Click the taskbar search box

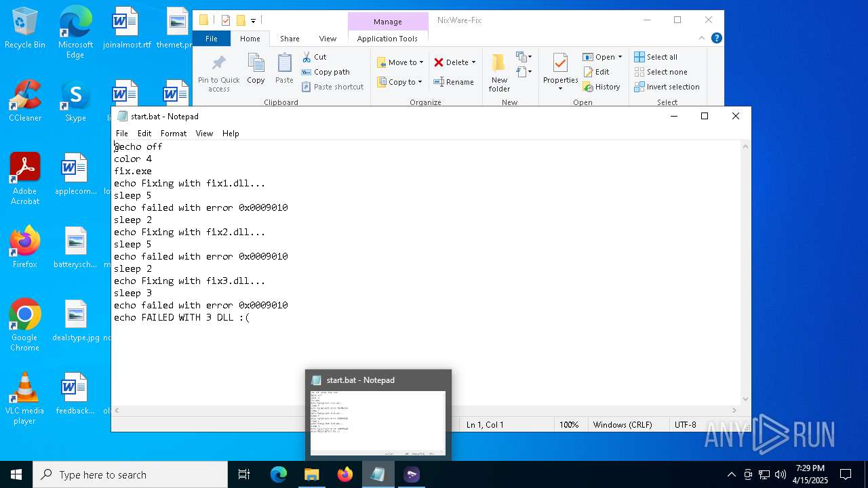point(130,474)
